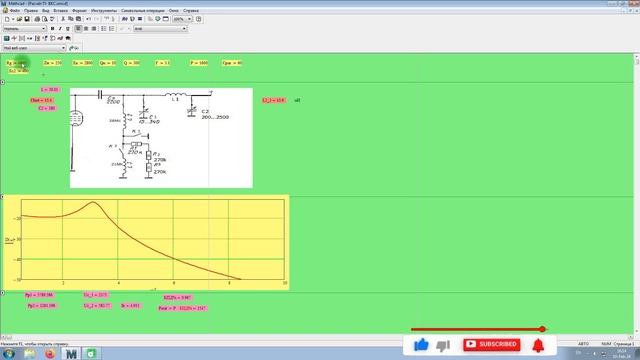Open the Boolean palette in the Math toolbar
Image resolution: width=640 pixels, height=360 pixels.
point(45,38)
